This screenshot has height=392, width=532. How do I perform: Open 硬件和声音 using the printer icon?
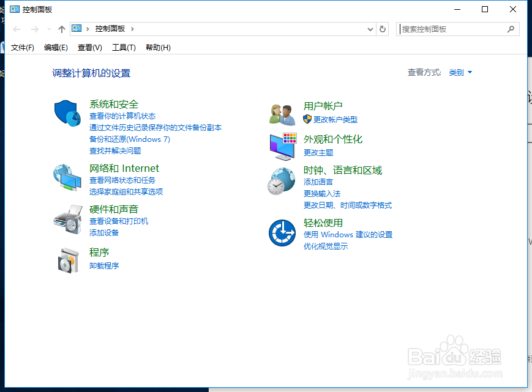(x=66, y=219)
